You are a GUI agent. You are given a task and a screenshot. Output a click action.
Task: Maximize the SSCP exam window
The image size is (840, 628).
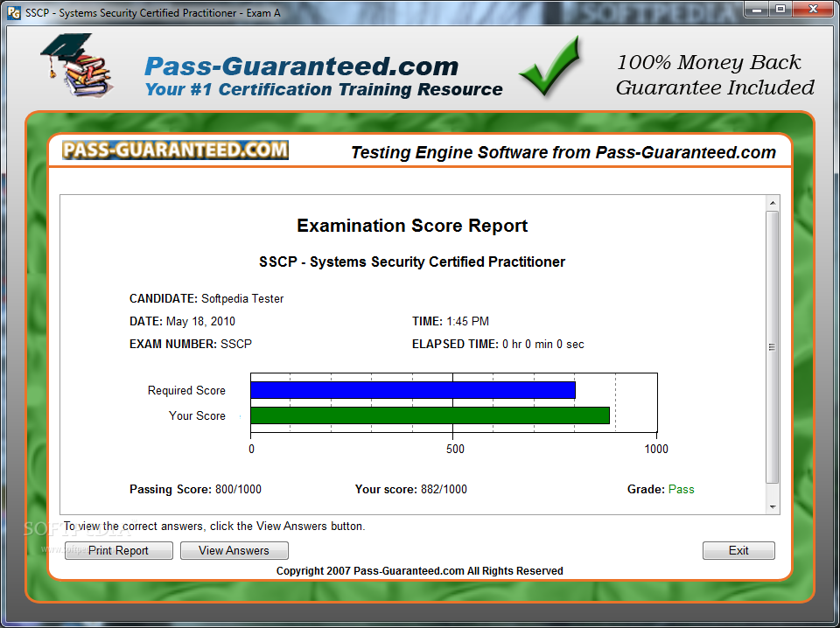780,9
